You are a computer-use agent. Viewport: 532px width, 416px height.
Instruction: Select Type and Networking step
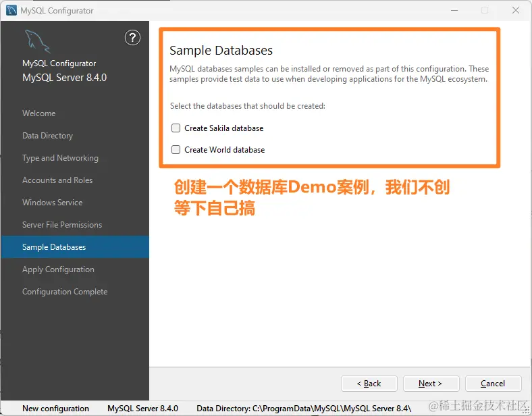click(x=60, y=158)
